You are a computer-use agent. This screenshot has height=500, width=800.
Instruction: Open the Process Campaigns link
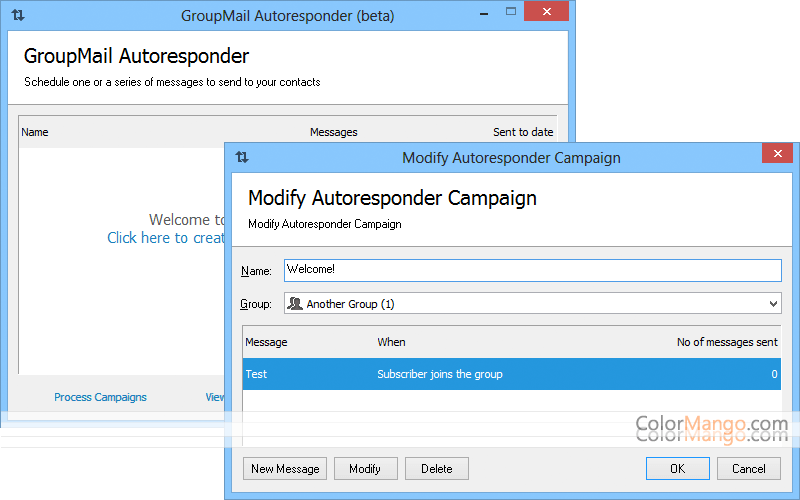(100, 397)
